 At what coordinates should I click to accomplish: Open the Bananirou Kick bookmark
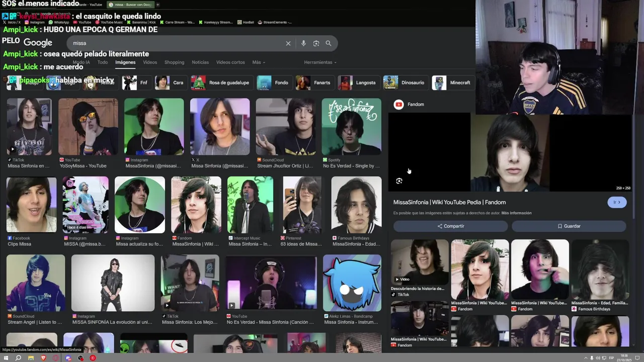coord(141,22)
